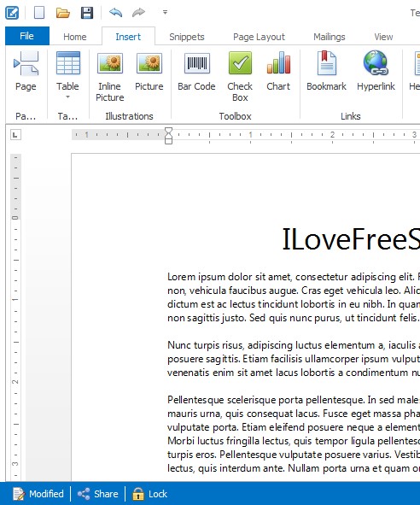The width and height of the screenshot is (420, 505).
Task: Insert a floating Picture
Action: coord(149,72)
